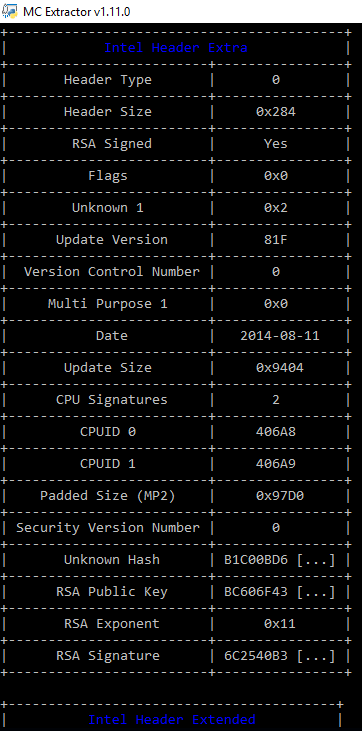Select the Padded Size value 0x97D0
The image size is (362, 731).
tap(280, 496)
